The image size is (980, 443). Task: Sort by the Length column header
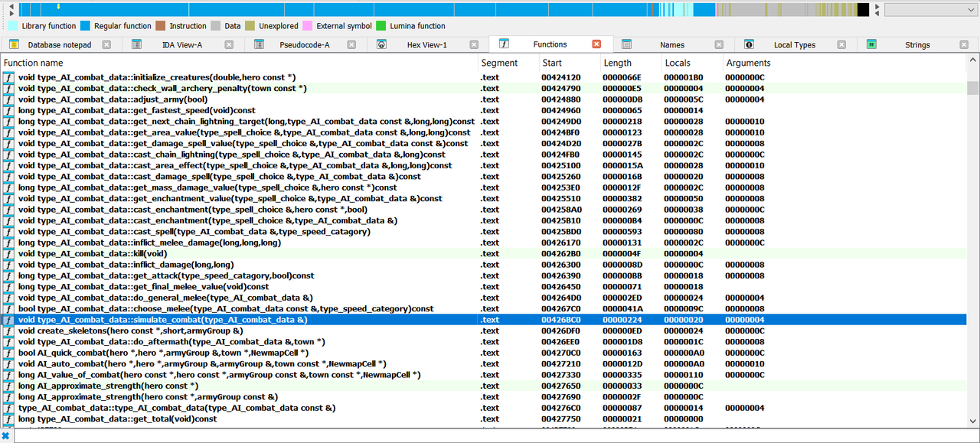[x=630, y=63]
